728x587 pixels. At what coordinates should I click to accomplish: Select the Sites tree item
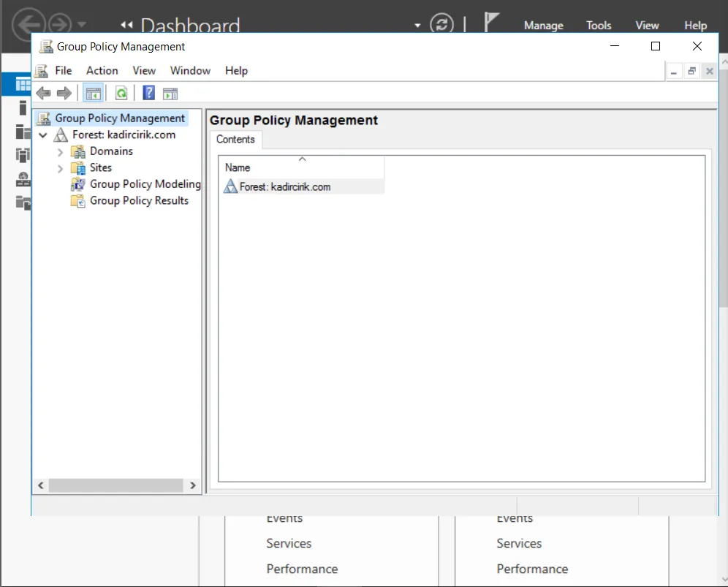(x=101, y=167)
